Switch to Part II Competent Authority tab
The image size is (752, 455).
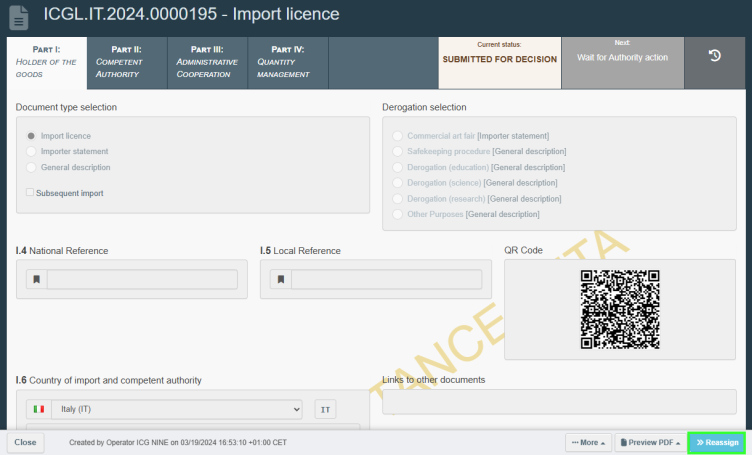pyautogui.click(x=127, y=62)
